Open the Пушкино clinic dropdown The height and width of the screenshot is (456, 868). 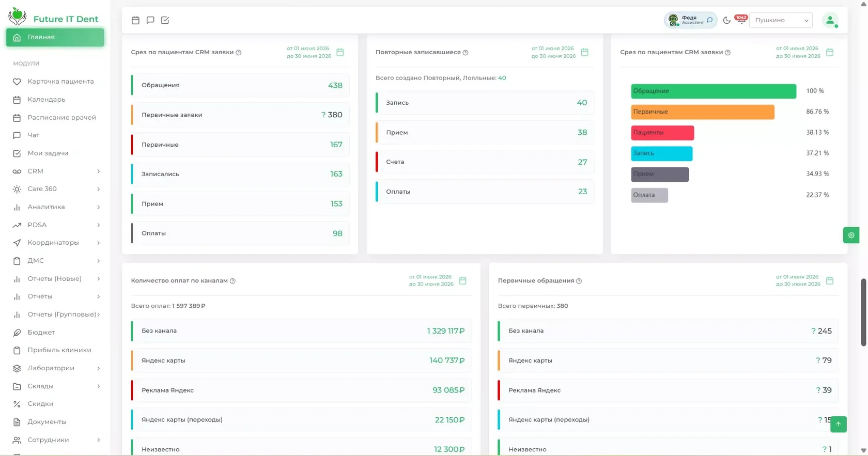781,20
